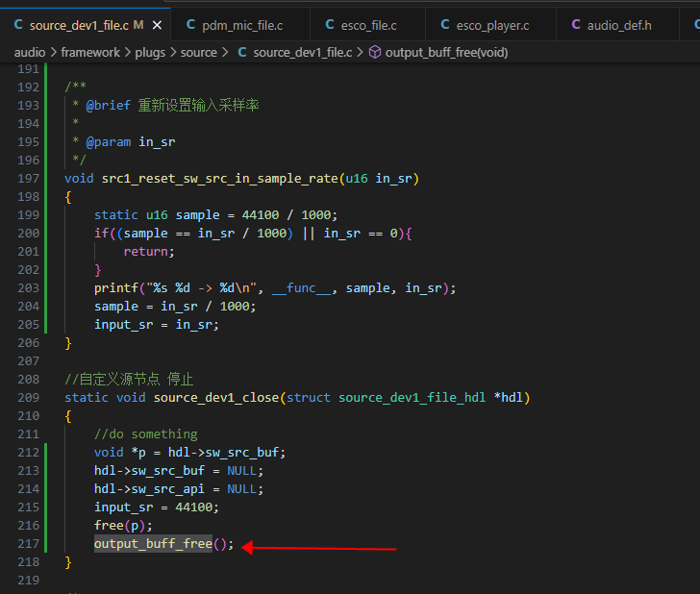Open the framework breadcrumb segment
The image size is (700, 594).
click(x=90, y=53)
